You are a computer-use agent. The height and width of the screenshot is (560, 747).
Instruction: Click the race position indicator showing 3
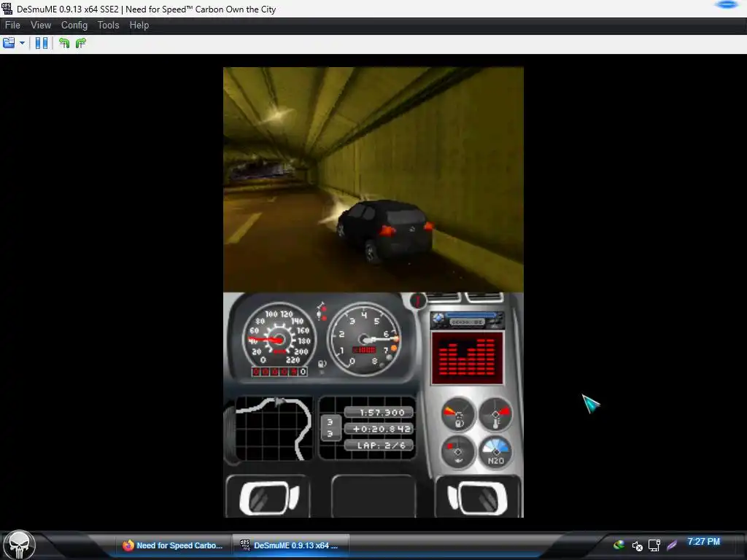330,427
